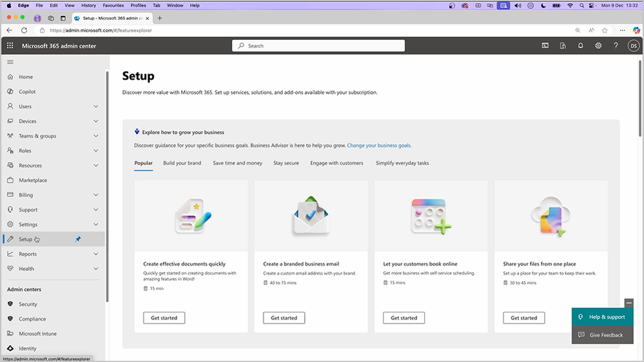
Task: Open the DS account avatar
Action: pyautogui.click(x=633, y=46)
